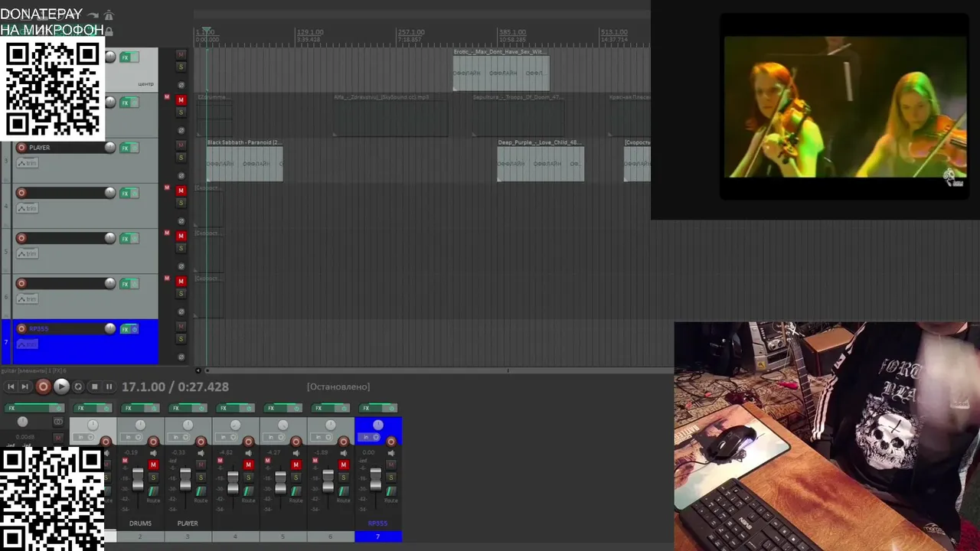Invert phase on track 4
Viewport: 980px width, 551px height.
point(181,221)
